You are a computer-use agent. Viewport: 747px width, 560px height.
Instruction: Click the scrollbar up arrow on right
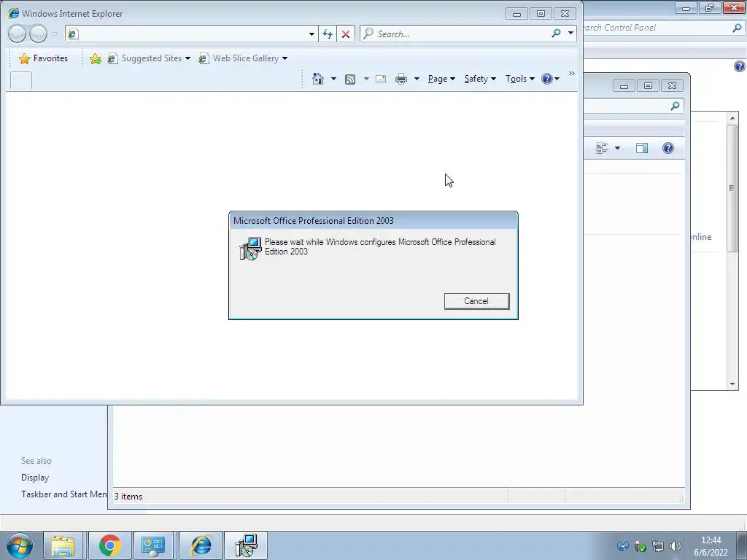[x=732, y=117]
